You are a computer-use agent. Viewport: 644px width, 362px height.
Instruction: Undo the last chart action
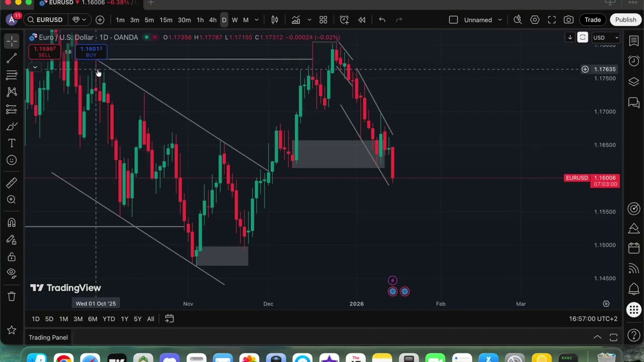(382, 20)
